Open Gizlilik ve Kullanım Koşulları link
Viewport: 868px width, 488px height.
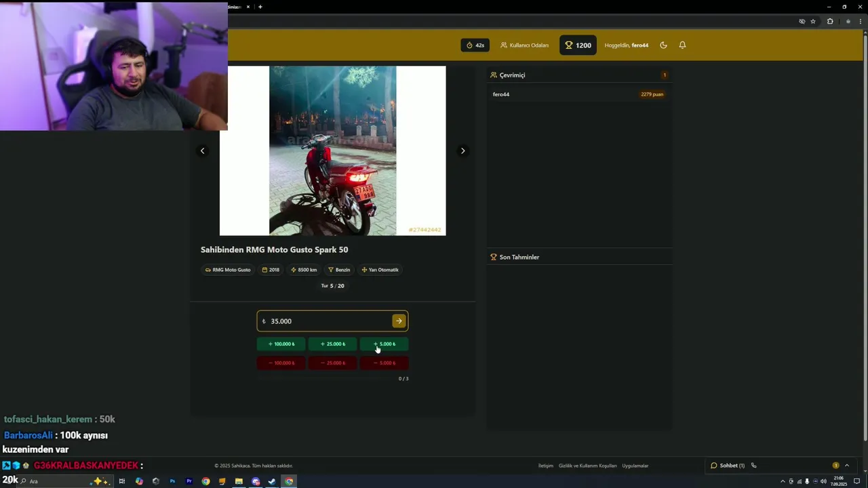pos(587,466)
